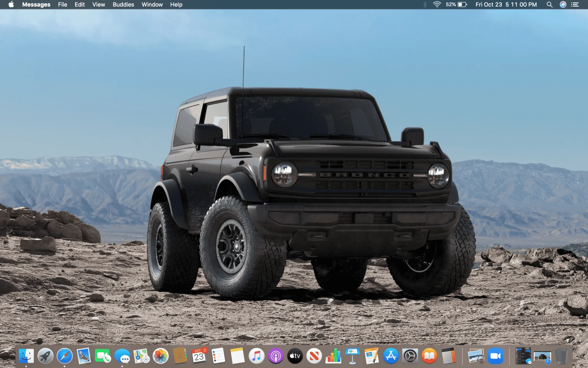The height and width of the screenshot is (368, 588).
Task: Open Notes yellow notepad icon
Action: click(x=237, y=356)
